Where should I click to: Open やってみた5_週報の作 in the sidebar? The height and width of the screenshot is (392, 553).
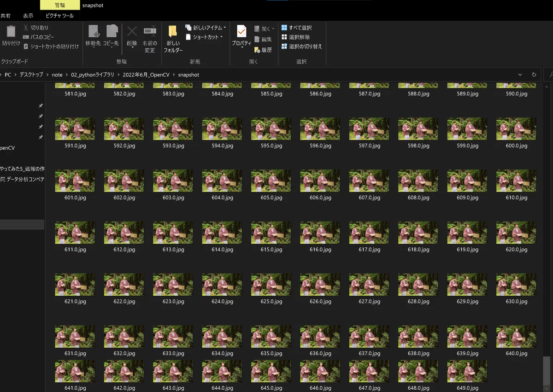[x=22, y=169]
